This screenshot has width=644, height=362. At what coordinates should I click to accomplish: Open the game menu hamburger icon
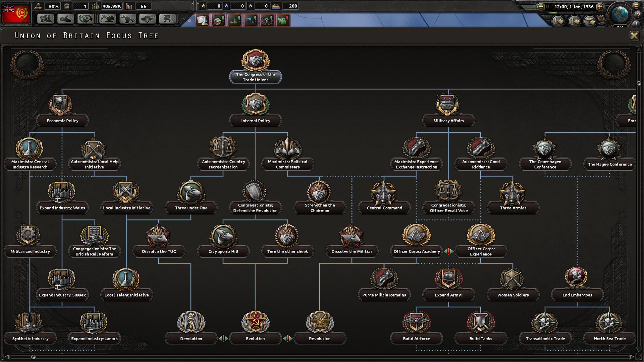636,6
